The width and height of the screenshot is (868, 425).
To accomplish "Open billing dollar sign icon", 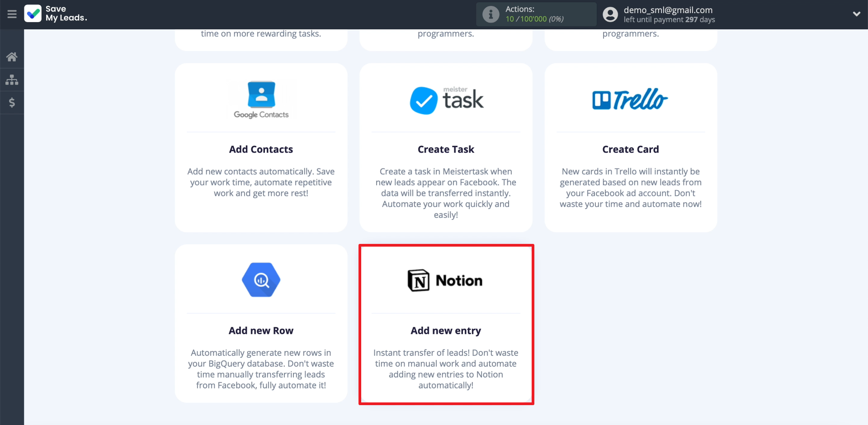I will [x=12, y=103].
